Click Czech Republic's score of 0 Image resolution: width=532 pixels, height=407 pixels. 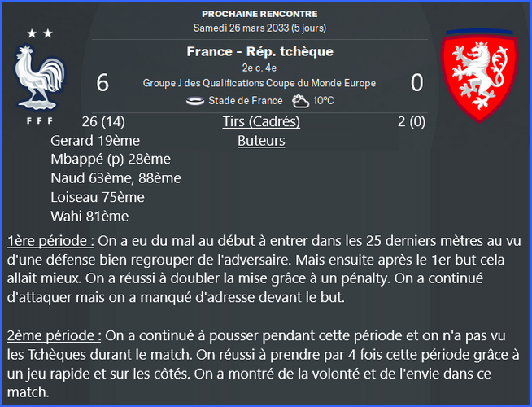(x=417, y=83)
